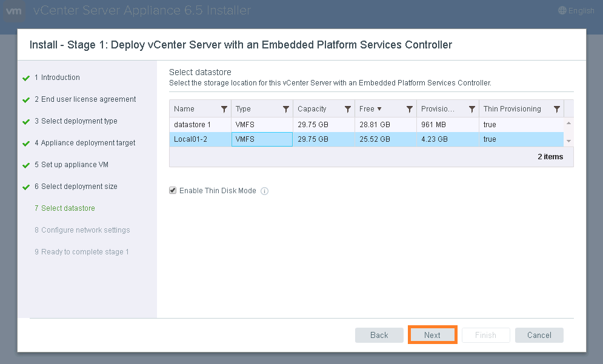The image size is (603, 364).
Task: Toggle sort order on the Free column
Action: pyautogui.click(x=378, y=109)
